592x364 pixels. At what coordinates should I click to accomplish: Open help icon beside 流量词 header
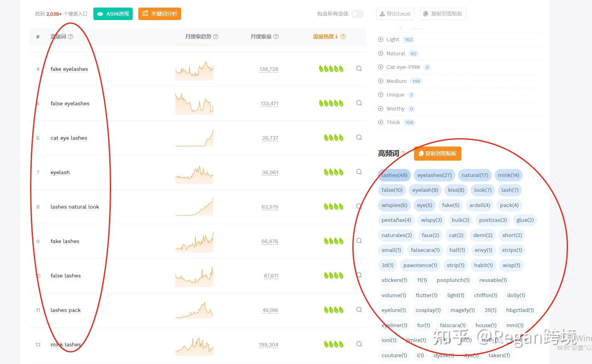tap(71, 36)
